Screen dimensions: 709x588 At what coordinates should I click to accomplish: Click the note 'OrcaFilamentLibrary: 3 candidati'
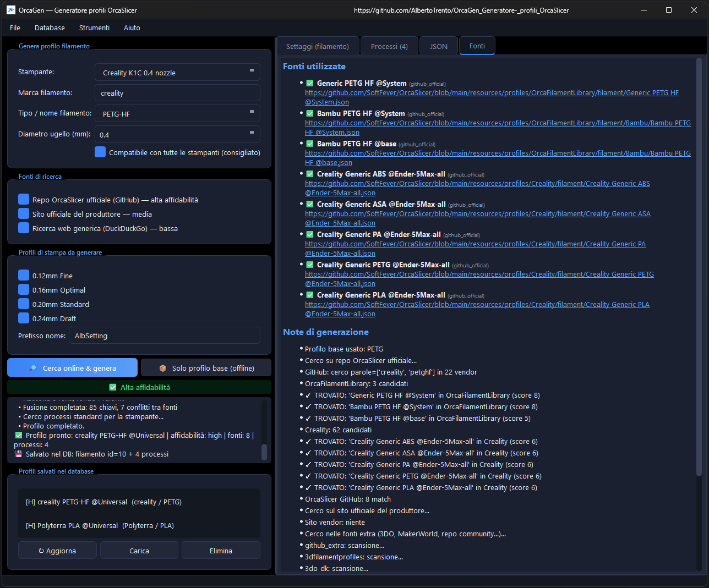356,383
